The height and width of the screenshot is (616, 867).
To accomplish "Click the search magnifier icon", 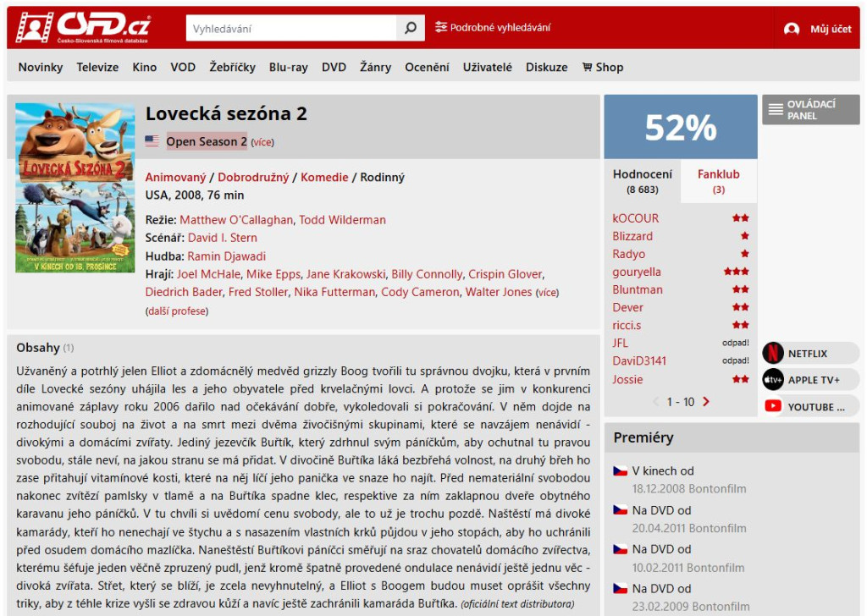I will click(411, 28).
